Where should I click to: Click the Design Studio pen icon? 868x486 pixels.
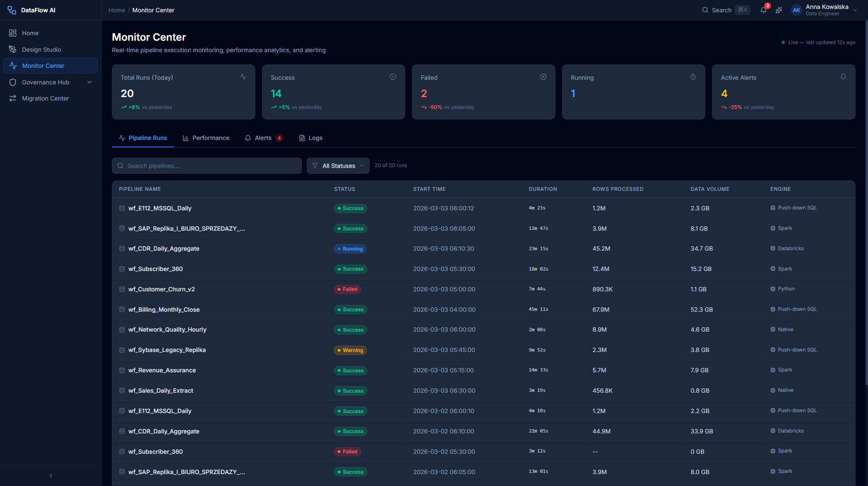point(13,50)
